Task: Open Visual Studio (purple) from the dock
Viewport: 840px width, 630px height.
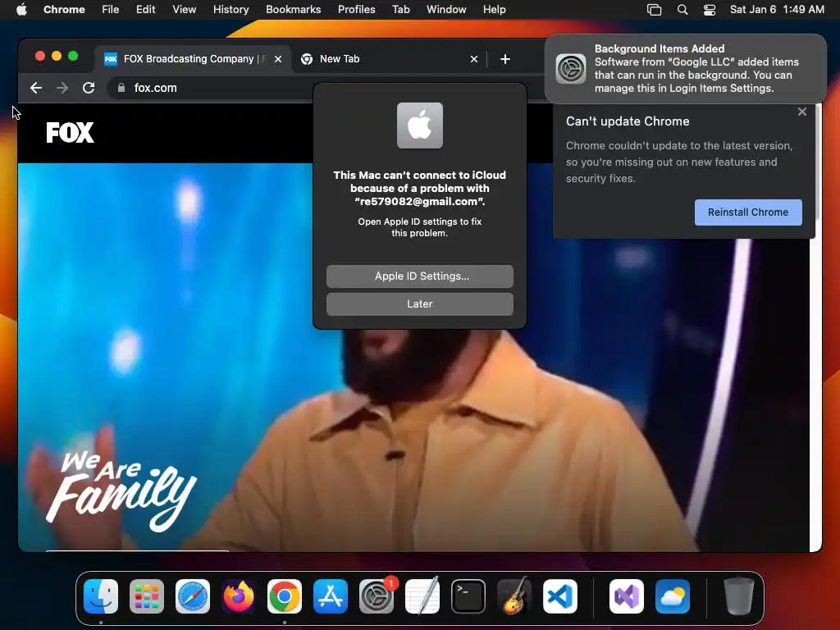Action: 626,596
